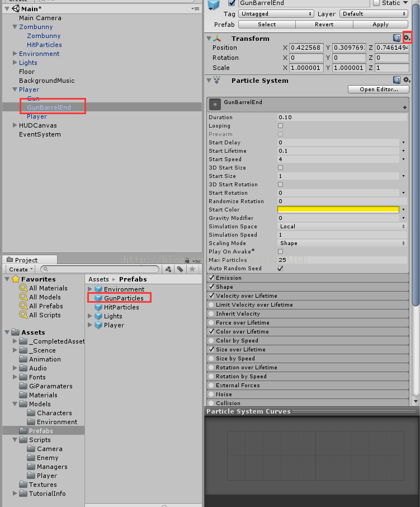Expand Velocity over Lifetime module
This screenshot has height=507, width=420.
(308, 295)
